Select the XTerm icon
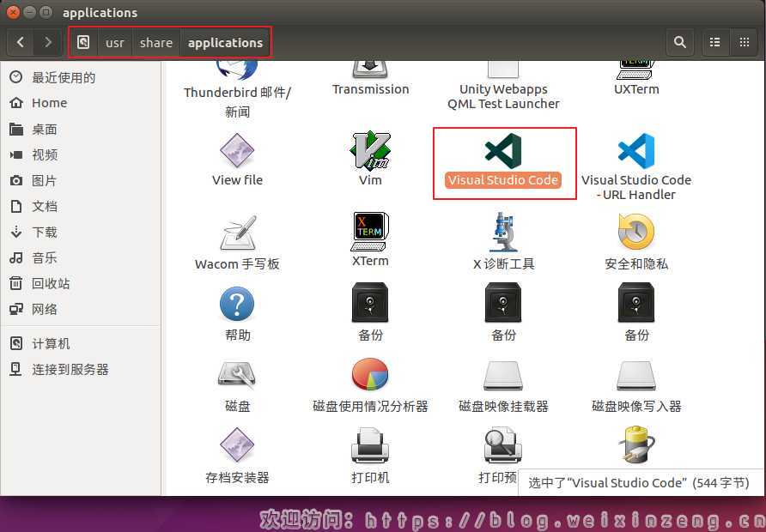The image size is (766, 532). [370, 232]
